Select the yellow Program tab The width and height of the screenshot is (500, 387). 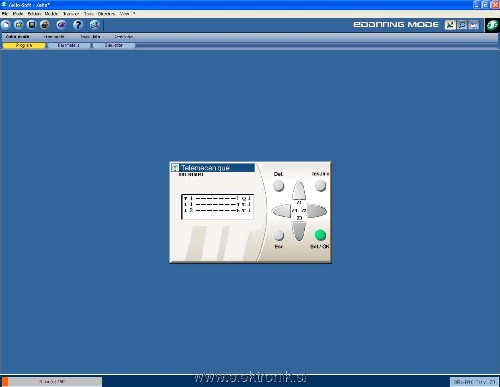pos(24,45)
